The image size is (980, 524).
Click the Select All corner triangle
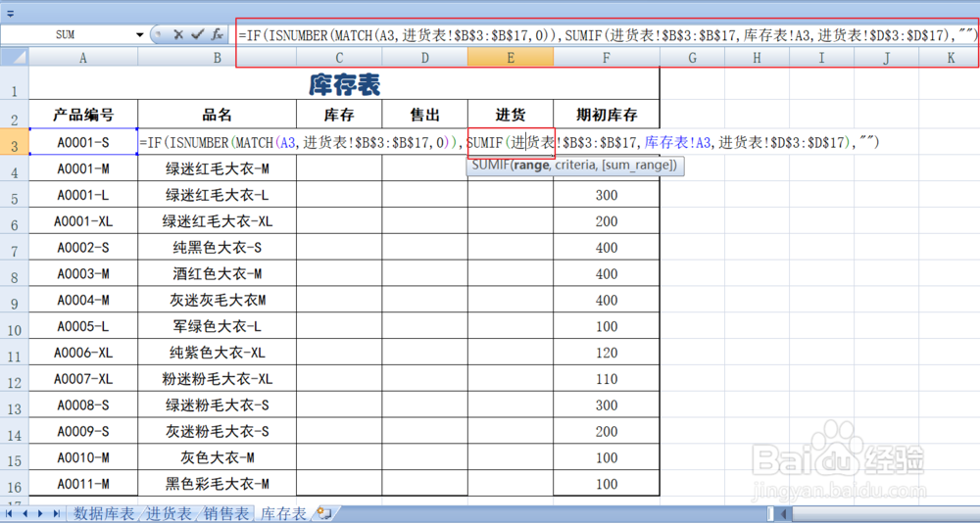[15, 58]
